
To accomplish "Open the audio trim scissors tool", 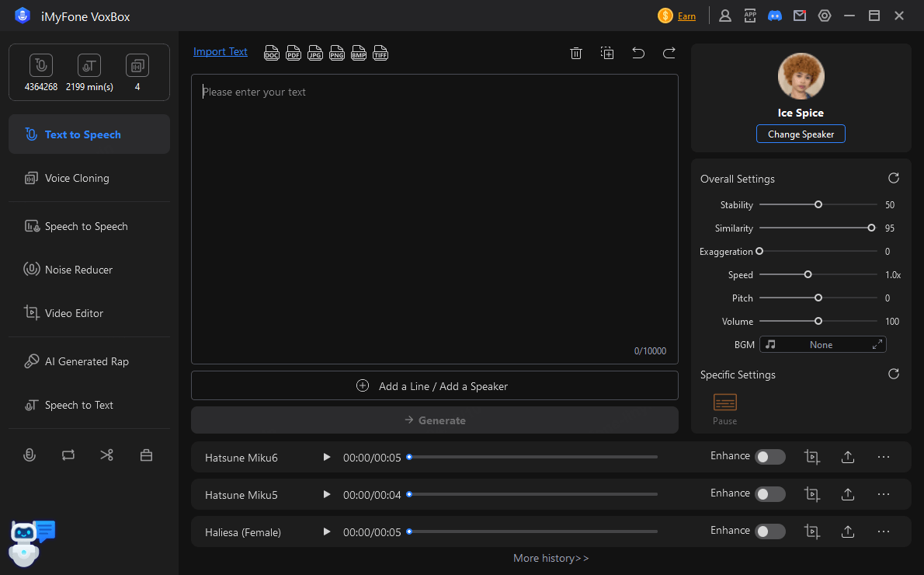I will [x=106, y=455].
